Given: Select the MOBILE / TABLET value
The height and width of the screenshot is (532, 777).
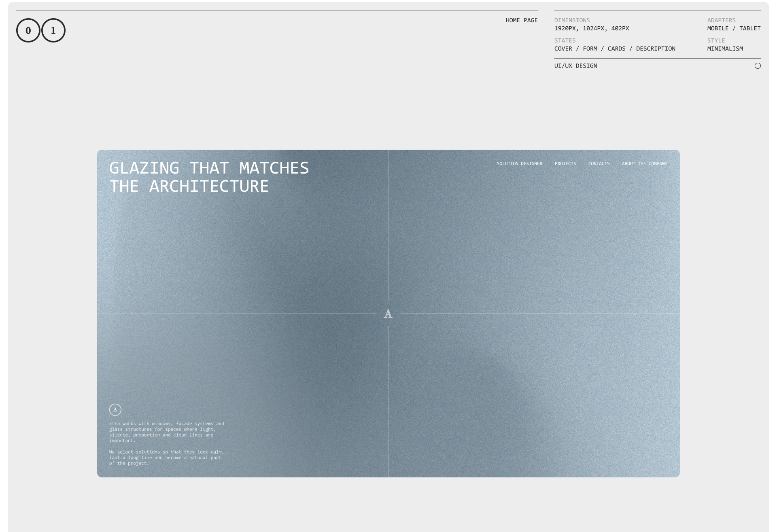Looking at the screenshot, I should click(x=734, y=28).
